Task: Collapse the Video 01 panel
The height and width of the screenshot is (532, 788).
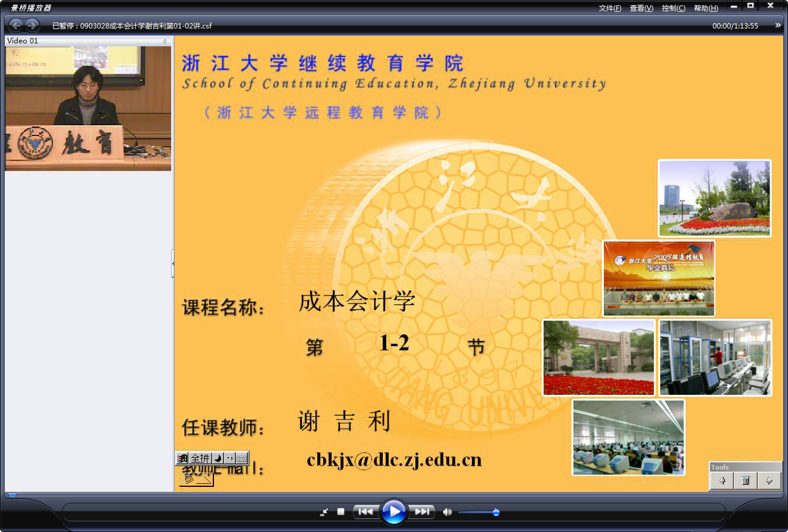Action: click(165, 41)
